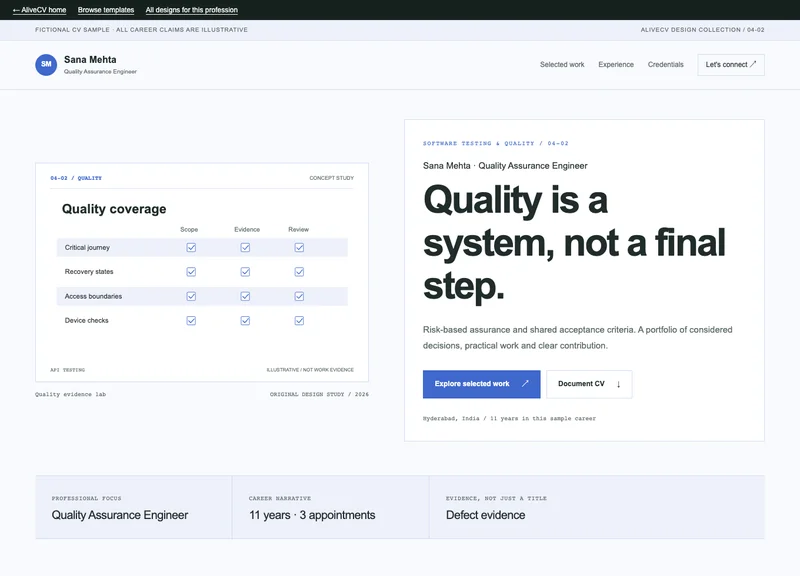The width and height of the screenshot is (800, 576).
Task: Go back via AliveCV home link
Action: click(39, 10)
